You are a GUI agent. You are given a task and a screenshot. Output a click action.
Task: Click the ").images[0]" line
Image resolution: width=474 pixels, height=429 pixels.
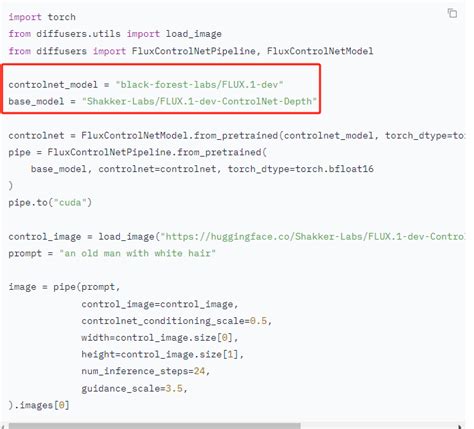tap(39, 405)
